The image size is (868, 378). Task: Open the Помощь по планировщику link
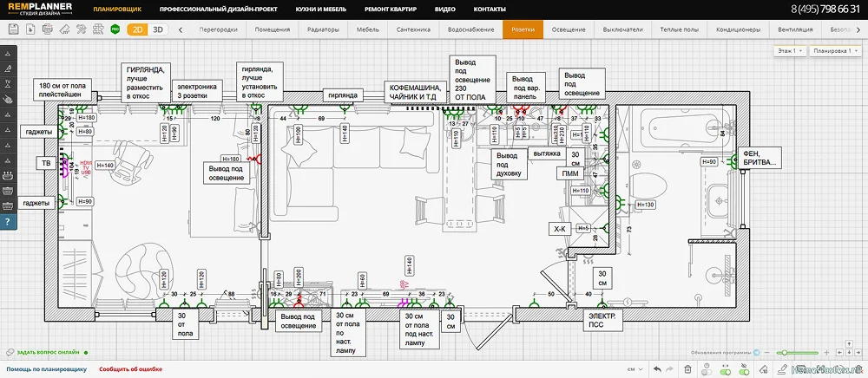tap(47, 369)
